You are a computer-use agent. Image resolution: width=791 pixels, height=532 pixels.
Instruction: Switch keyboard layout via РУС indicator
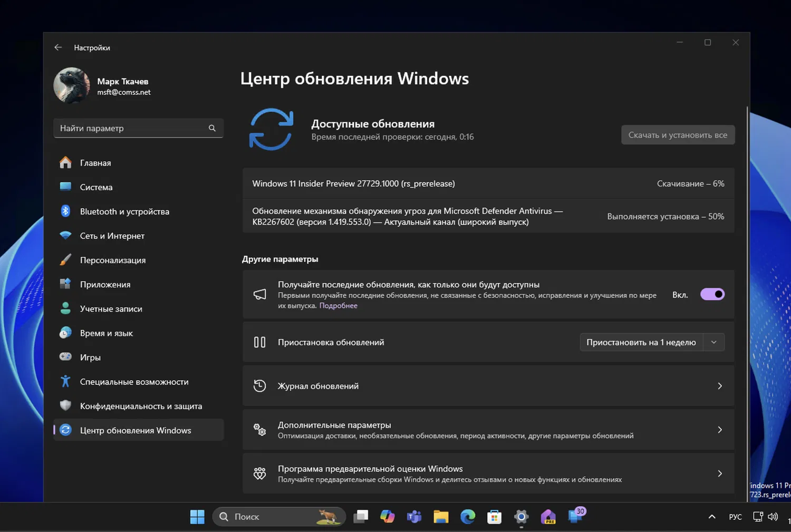[735, 517]
